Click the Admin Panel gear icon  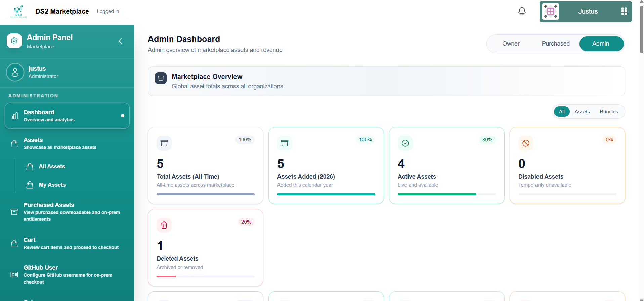pyautogui.click(x=14, y=41)
